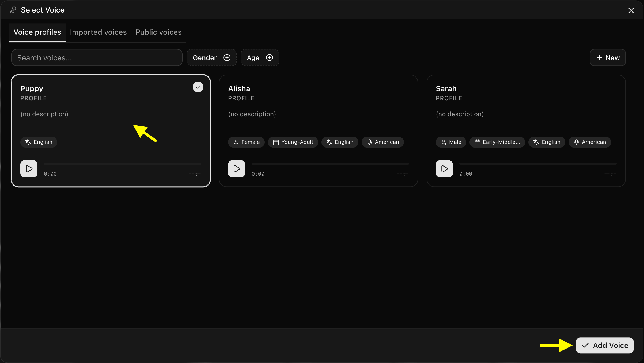Seek in Puppy's audio progress bar

123,164
